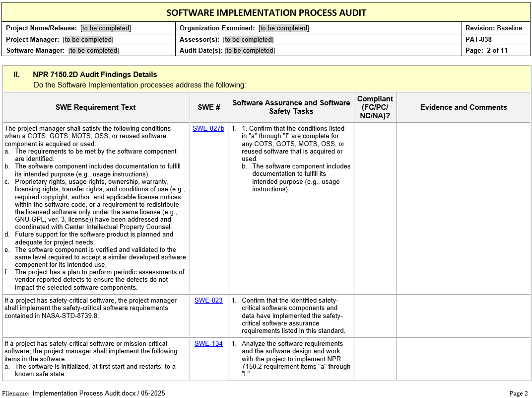532x398 pixels.
Task: Click Evidence and Comments cell for SWE-023
Action: point(464,316)
